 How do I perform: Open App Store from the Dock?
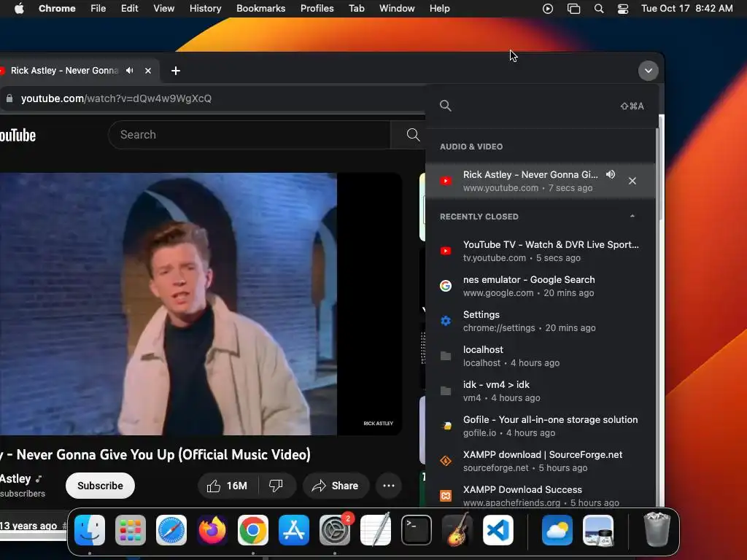pos(294,530)
